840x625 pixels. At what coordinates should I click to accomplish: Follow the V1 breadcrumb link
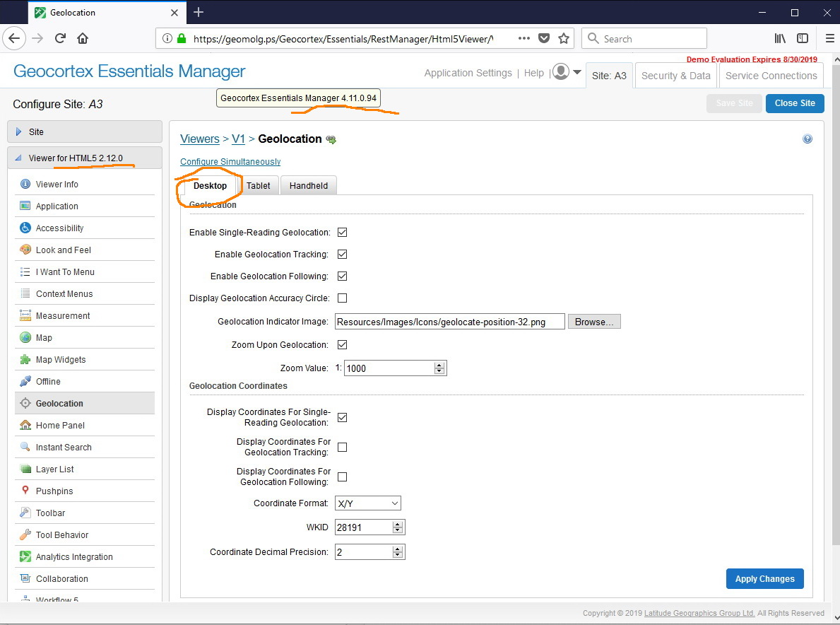[x=238, y=139]
